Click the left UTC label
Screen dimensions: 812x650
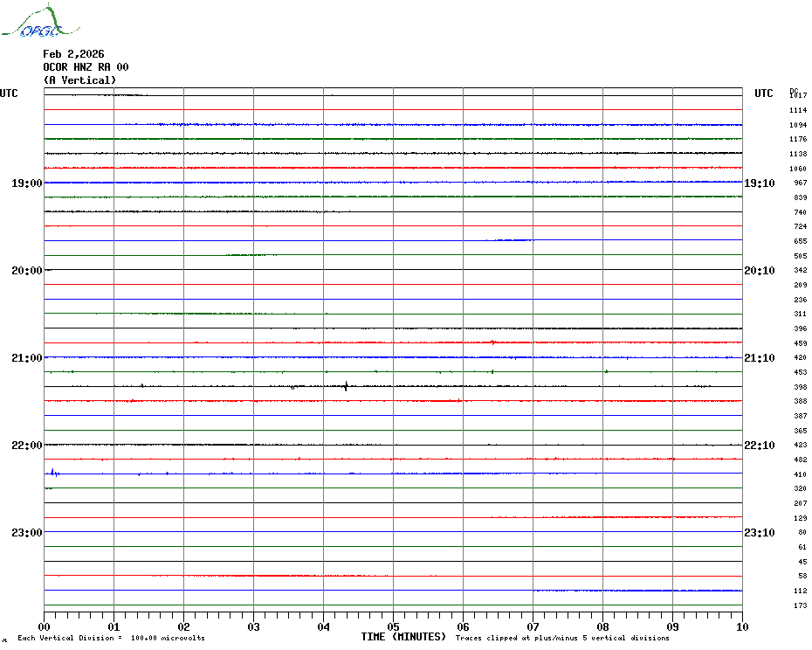point(9,93)
